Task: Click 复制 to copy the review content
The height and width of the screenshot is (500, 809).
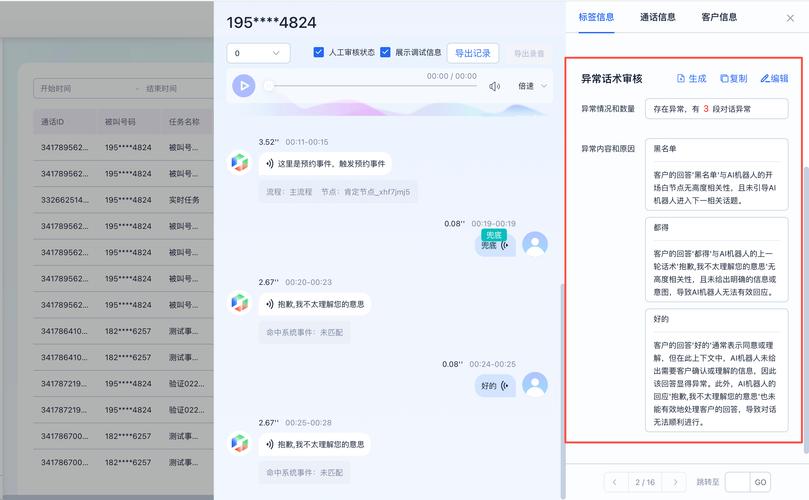Action: 734,78
